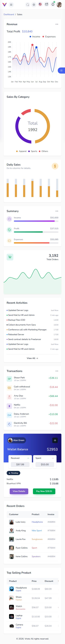Click Invoice column header in orders
Image resolution: width=65 pixels, height=644 pixels.
[x=51, y=514]
